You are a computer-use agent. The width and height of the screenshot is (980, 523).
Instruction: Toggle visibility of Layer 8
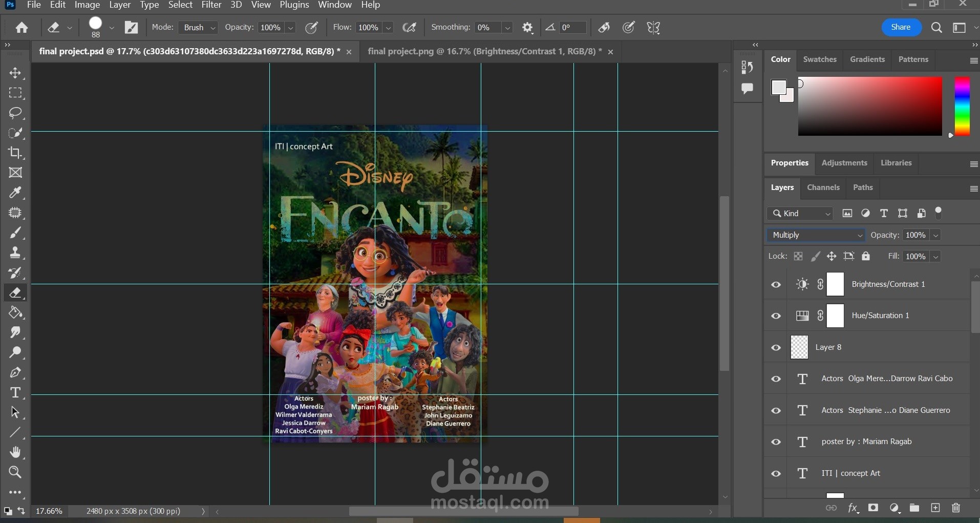coord(776,348)
